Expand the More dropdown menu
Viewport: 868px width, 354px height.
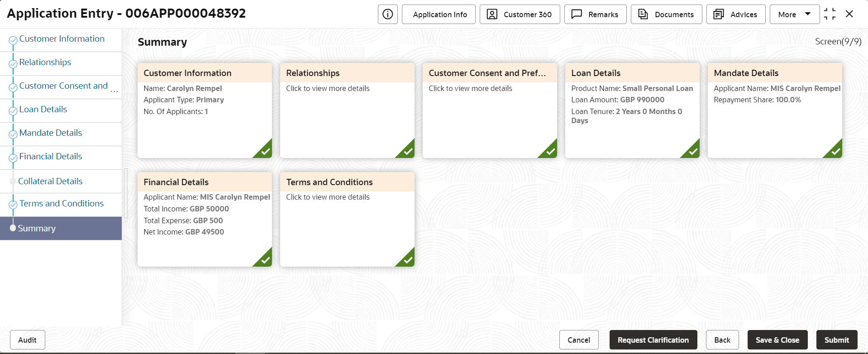click(795, 14)
